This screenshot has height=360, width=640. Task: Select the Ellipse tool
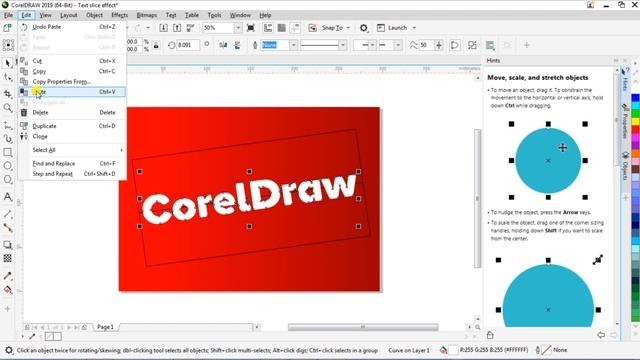8,166
